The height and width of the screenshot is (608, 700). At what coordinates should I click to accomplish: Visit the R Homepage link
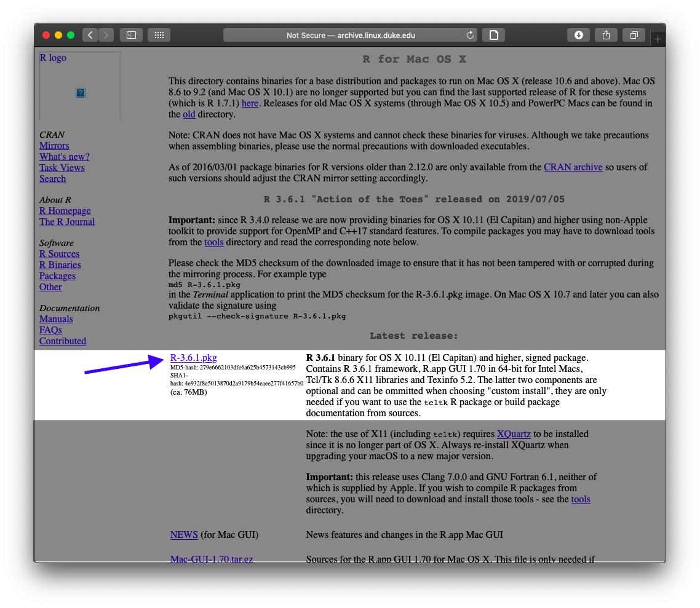point(65,210)
